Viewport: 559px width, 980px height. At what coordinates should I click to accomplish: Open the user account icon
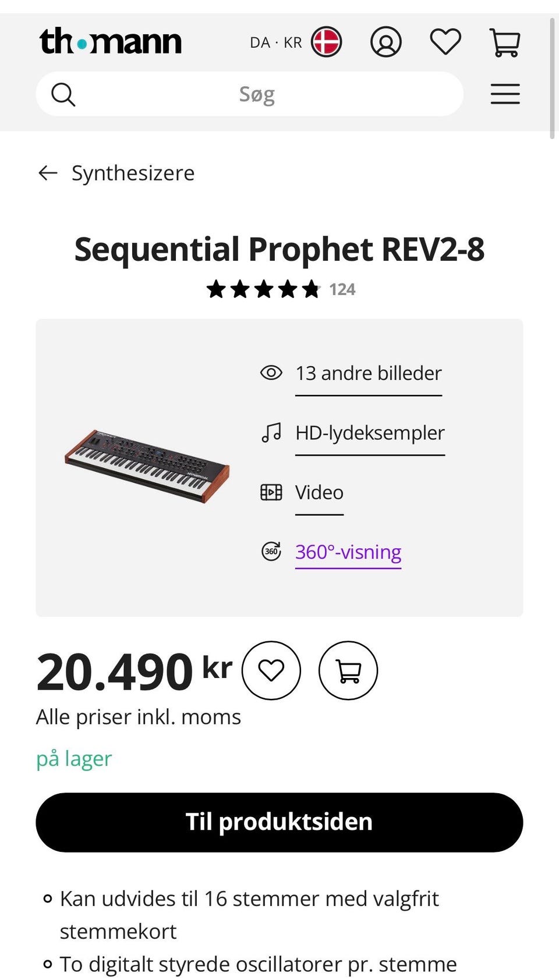tap(386, 42)
